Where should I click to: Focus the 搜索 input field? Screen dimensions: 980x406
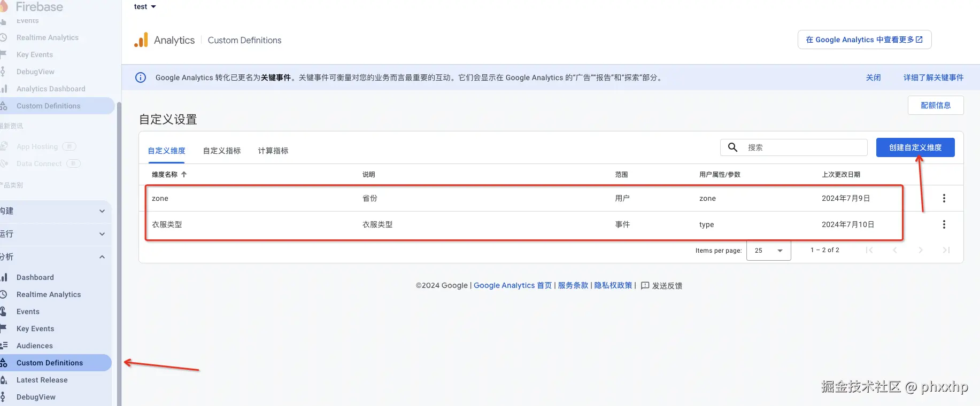click(x=794, y=147)
